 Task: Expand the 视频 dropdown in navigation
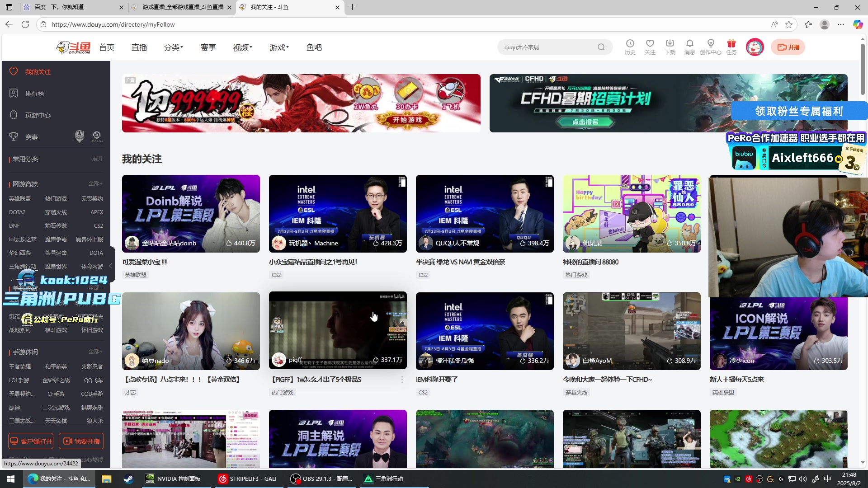pyautogui.click(x=243, y=47)
